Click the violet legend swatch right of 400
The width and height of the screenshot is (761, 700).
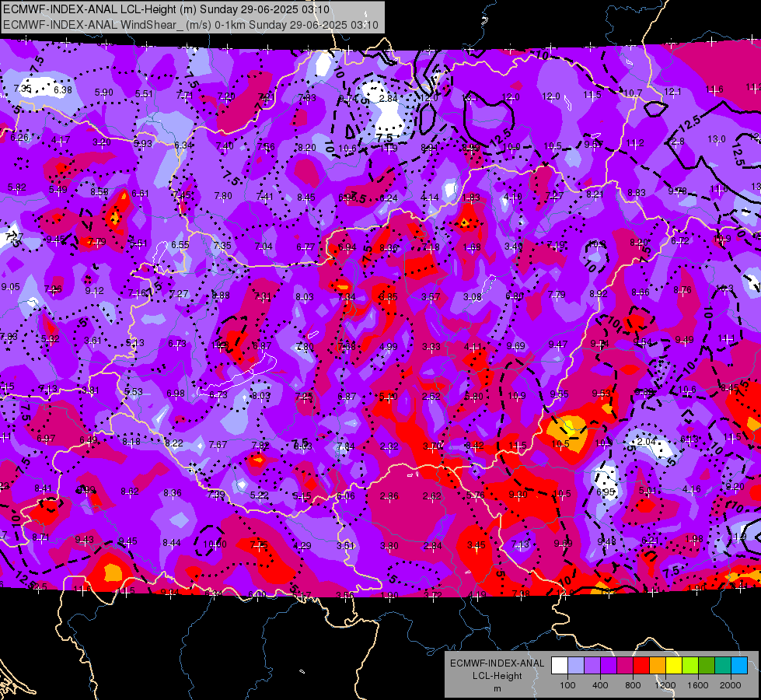608,666
